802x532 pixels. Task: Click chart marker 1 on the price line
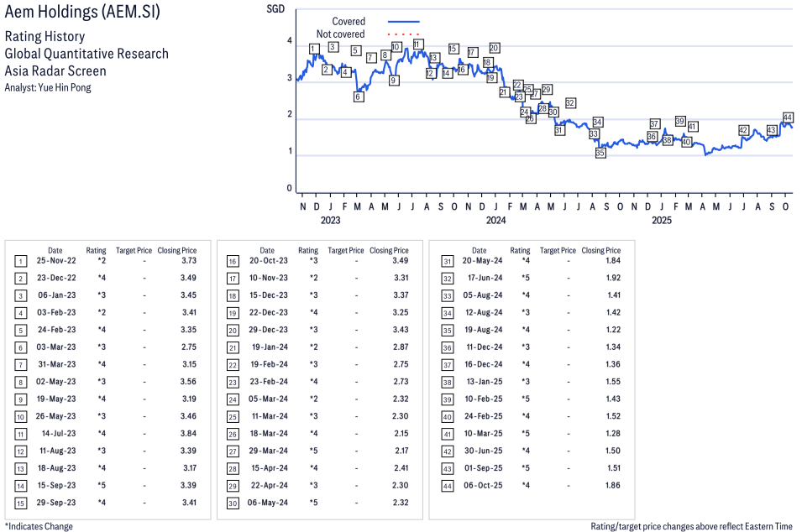(x=313, y=50)
